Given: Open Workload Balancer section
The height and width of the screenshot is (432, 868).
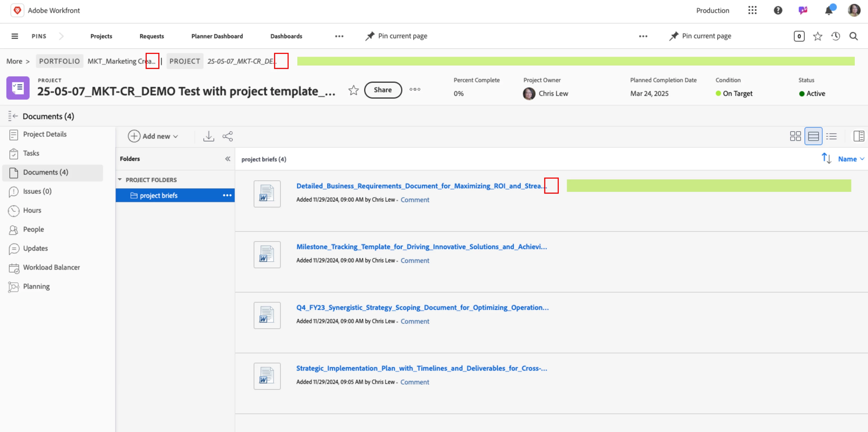Looking at the screenshot, I should point(51,267).
